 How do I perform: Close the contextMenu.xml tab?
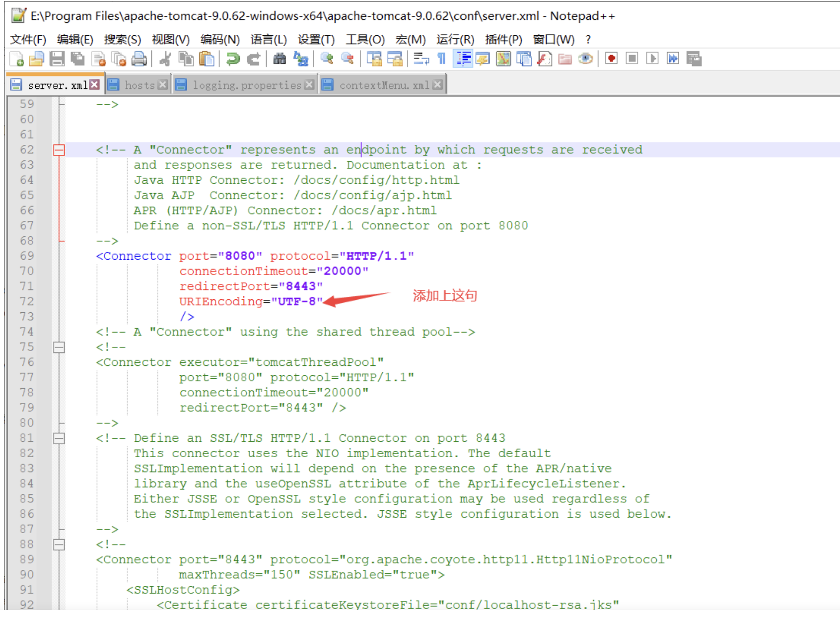[x=437, y=85]
